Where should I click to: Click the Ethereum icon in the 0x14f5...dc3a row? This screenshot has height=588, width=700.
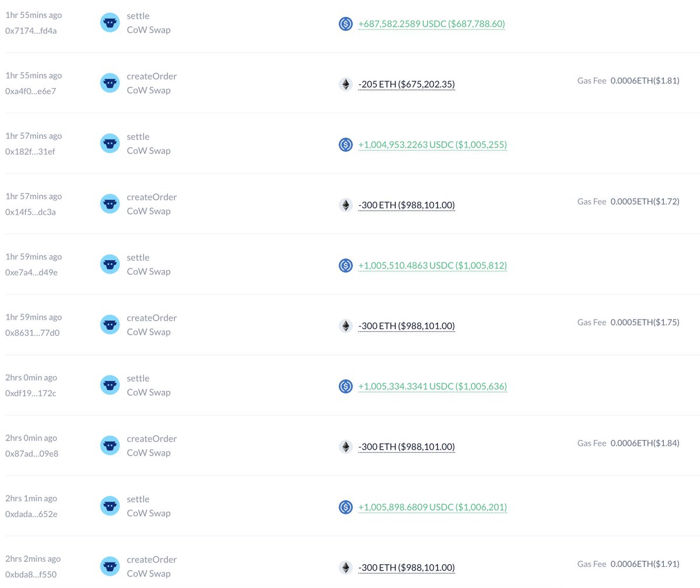coord(346,205)
